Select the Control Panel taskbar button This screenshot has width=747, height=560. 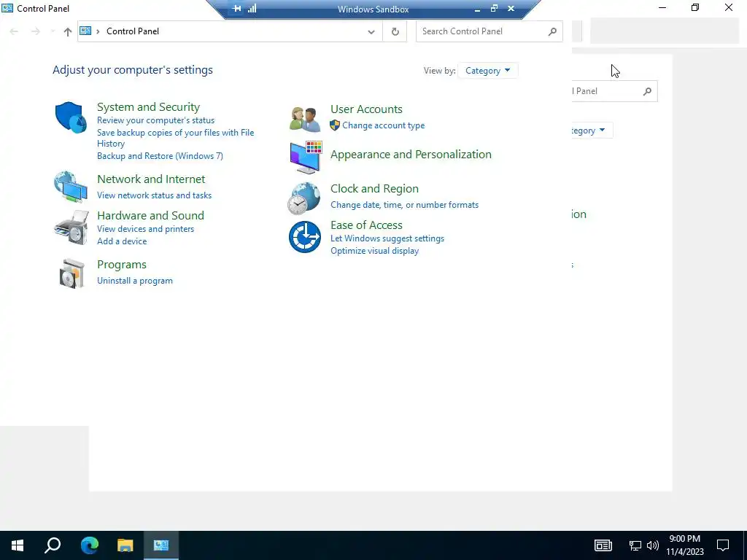161,545
